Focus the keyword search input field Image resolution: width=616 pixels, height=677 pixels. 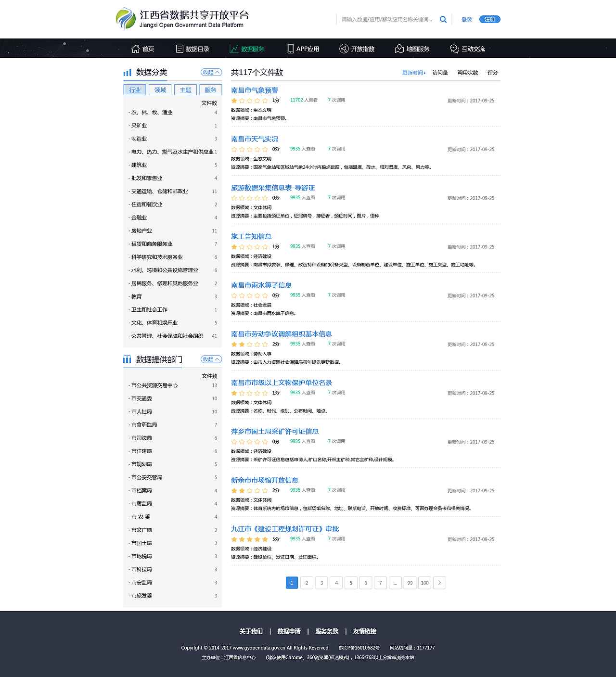click(387, 20)
